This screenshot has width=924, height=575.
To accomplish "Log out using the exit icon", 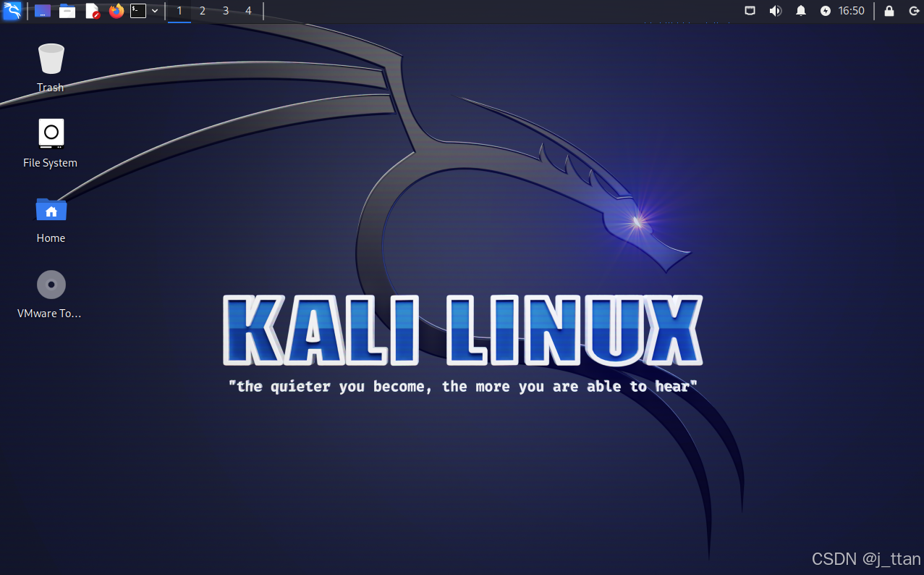I will click(x=914, y=10).
